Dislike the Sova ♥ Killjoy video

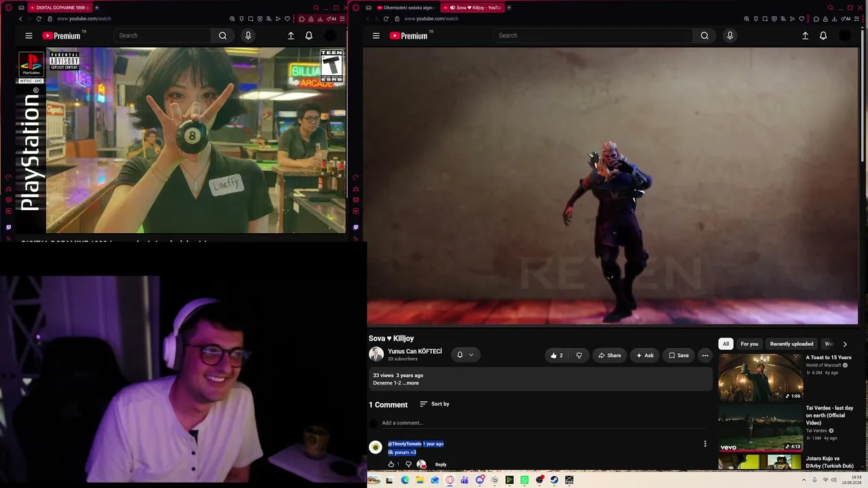578,355
